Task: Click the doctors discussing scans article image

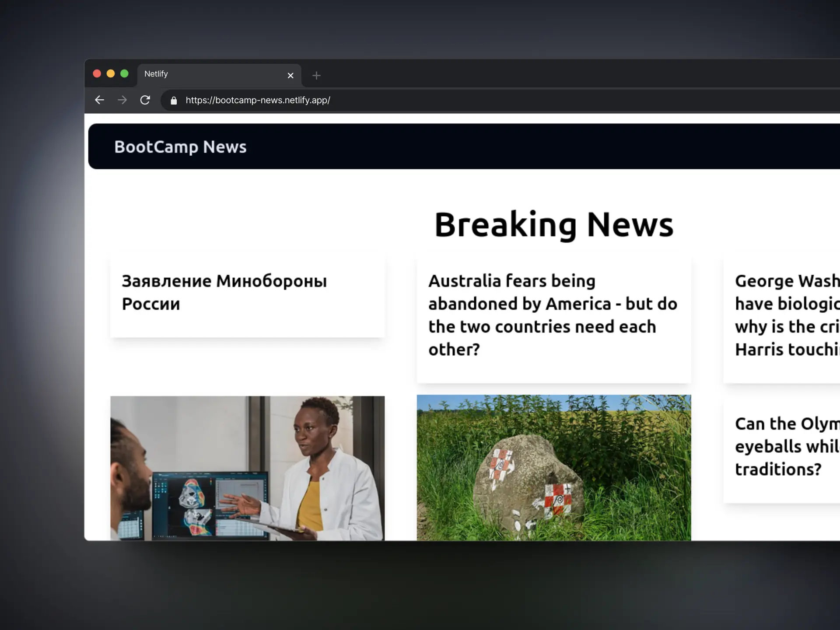Action: click(248, 468)
